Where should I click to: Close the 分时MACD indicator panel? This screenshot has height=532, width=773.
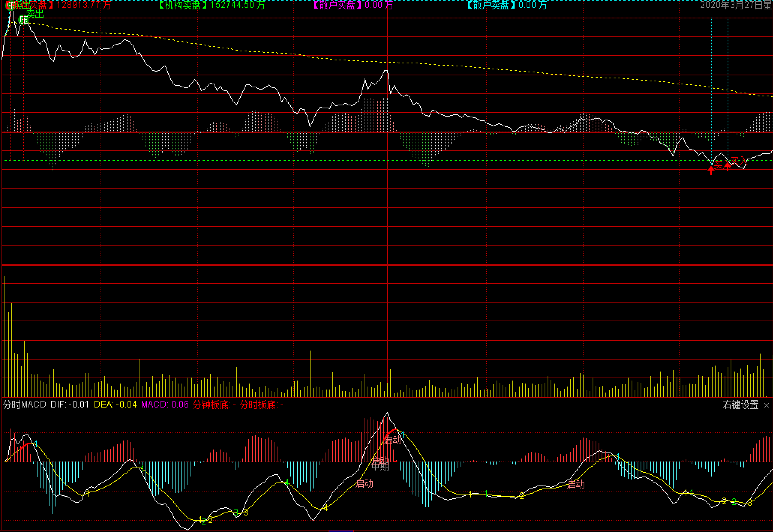coord(767,405)
